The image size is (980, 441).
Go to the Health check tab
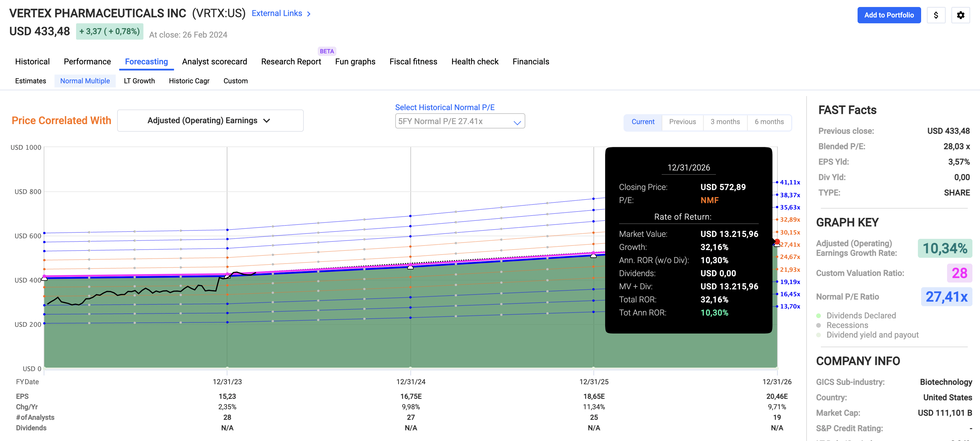(475, 61)
